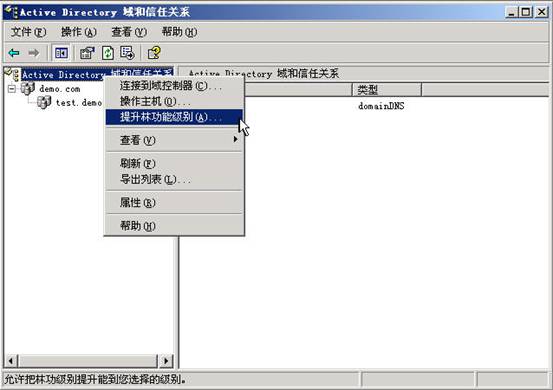Image resolution: width=553 pixels, height=390 pixels.
Task: Open the Properties toolbar icon
Action: pos(87,53)
